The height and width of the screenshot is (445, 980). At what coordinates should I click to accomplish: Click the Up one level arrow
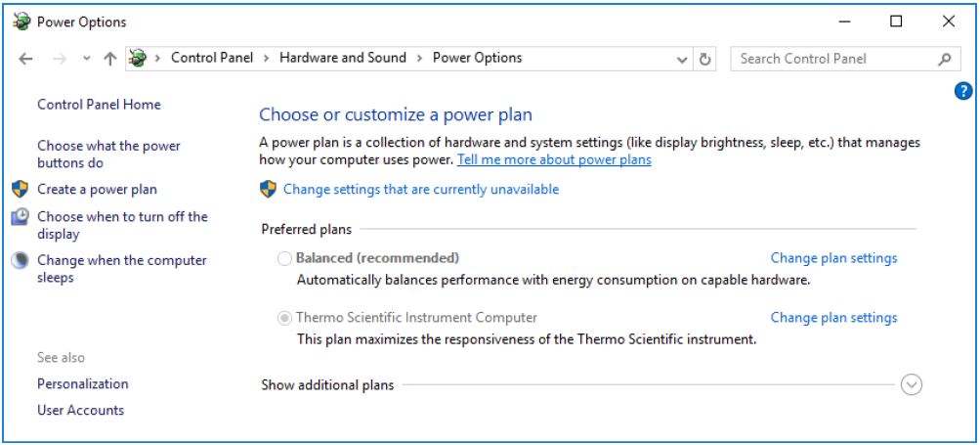(x=109, y=59)
